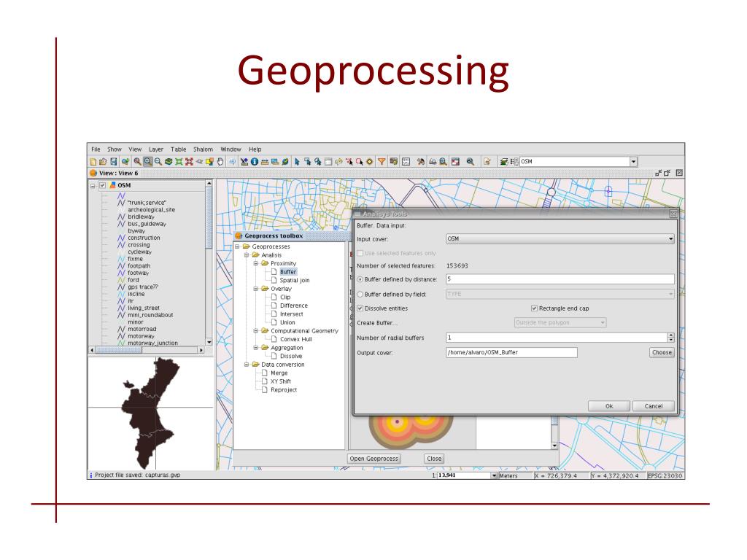This screenshot has width=747, height=560.
Task: Click the Save project disk icon
Action: point(114,161)
